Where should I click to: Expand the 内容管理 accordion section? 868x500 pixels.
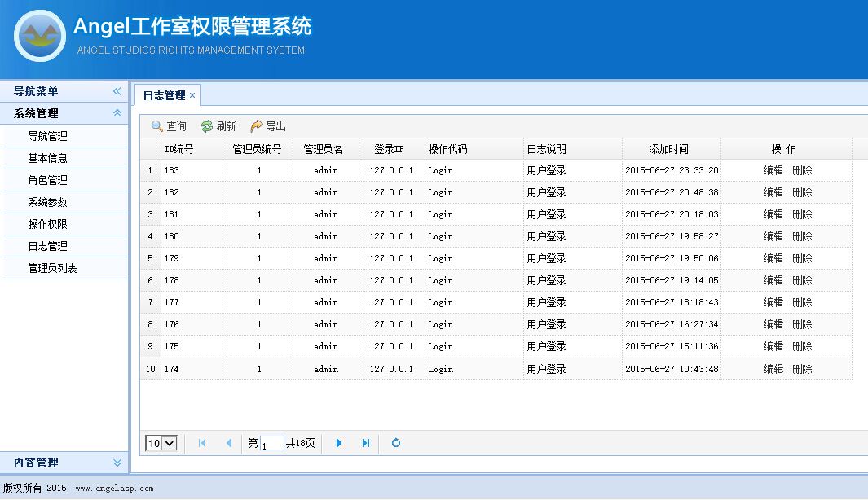click(117, 463)
